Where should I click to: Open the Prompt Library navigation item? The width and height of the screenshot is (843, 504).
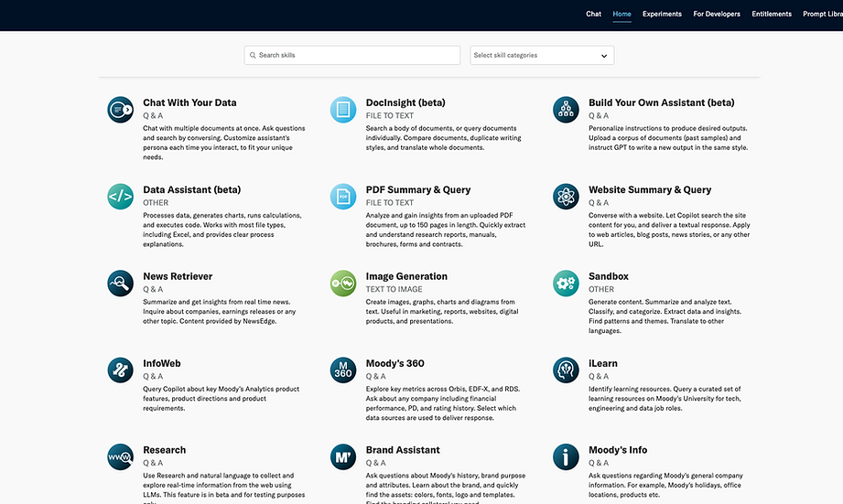click(x=823, y=14)
